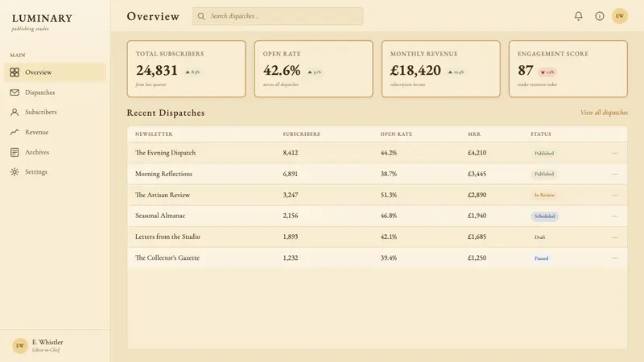Open the Open Rate card

[314, 69]
